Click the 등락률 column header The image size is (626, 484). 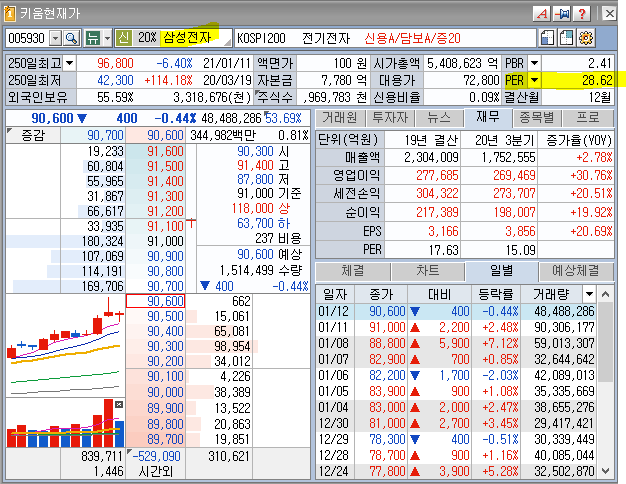tap(495, 295)
